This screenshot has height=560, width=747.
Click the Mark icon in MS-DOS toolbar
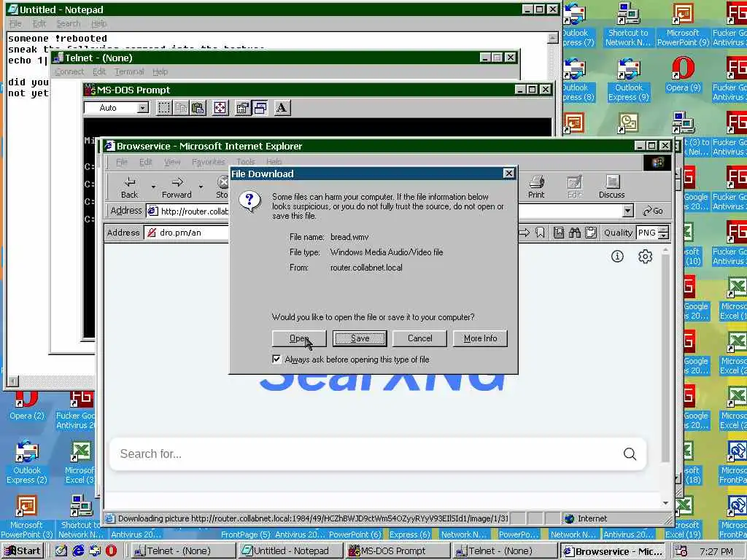coord(164,108)
